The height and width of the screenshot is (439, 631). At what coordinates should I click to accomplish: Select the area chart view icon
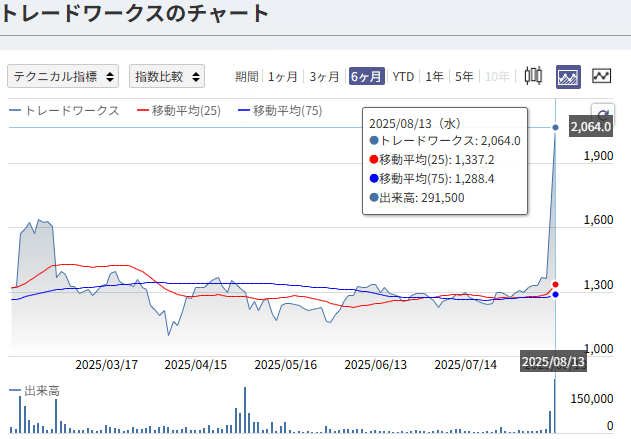[568, 76]
